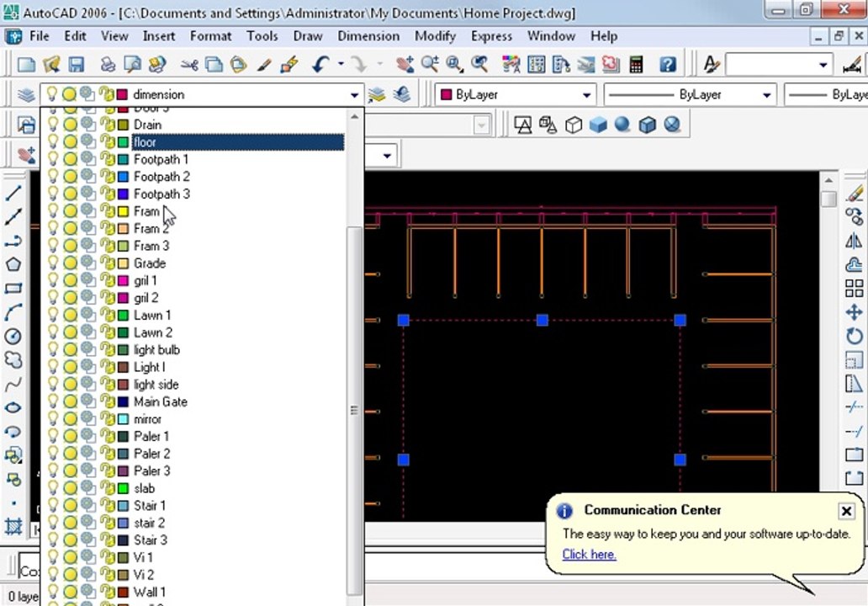Viewport: 868px width, 606px height.
Task: Click the Zoom Window icon
Action: (454, 64)
